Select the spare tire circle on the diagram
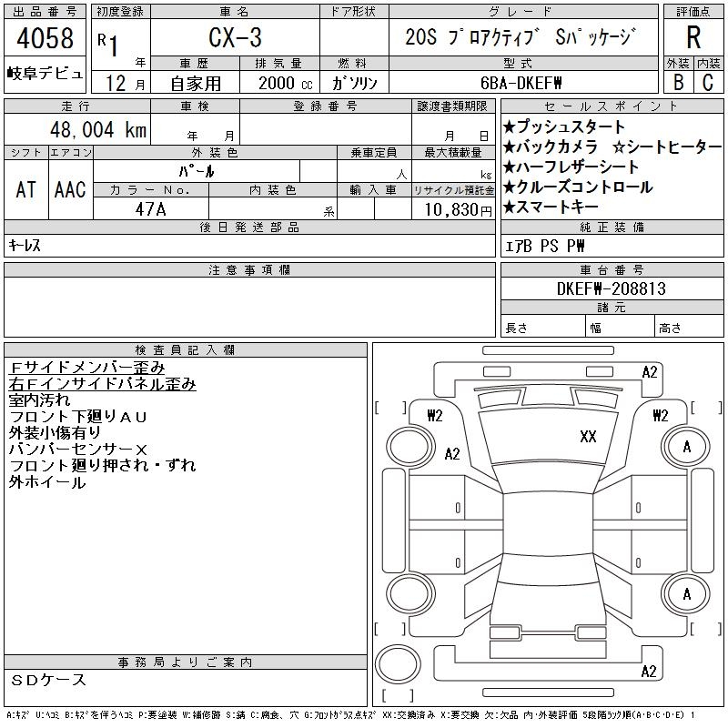The image size is (728, 728). click(398, 664)
